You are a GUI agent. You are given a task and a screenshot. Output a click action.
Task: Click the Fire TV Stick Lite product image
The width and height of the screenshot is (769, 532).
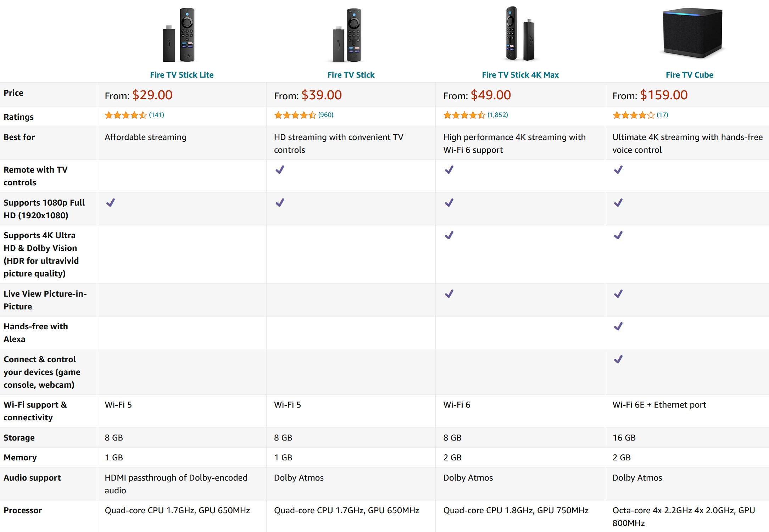(180, 35)
